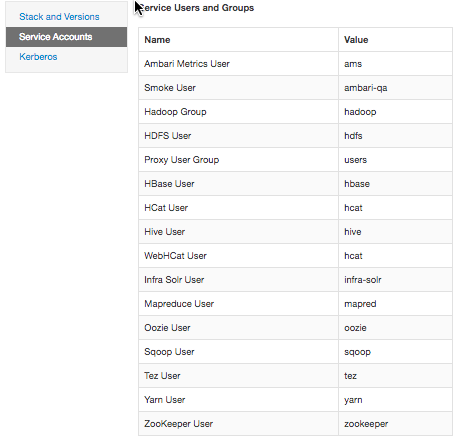Click the yarn value cell

coord(395,400)
